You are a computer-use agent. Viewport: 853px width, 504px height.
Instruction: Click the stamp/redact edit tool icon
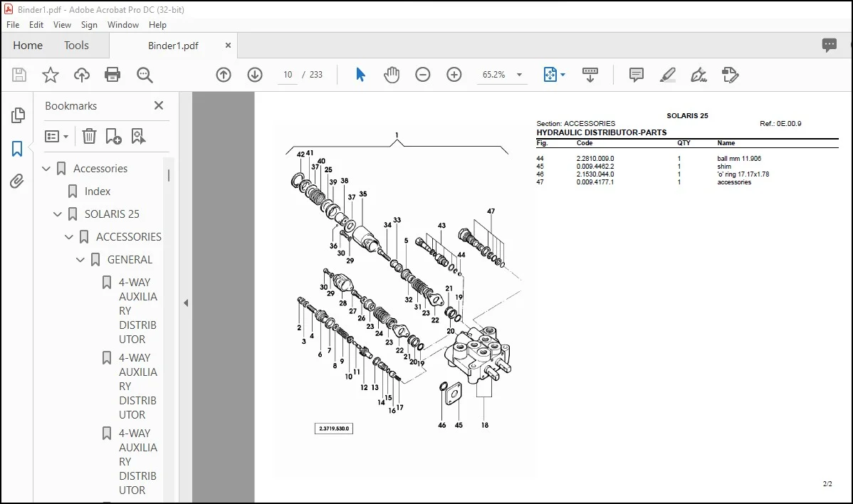click(730, 75)
